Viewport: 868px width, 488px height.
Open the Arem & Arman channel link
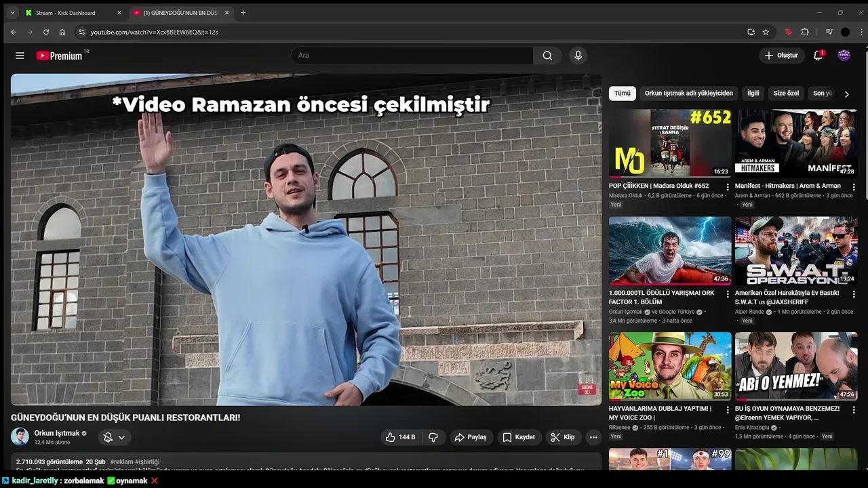[752, 195]
